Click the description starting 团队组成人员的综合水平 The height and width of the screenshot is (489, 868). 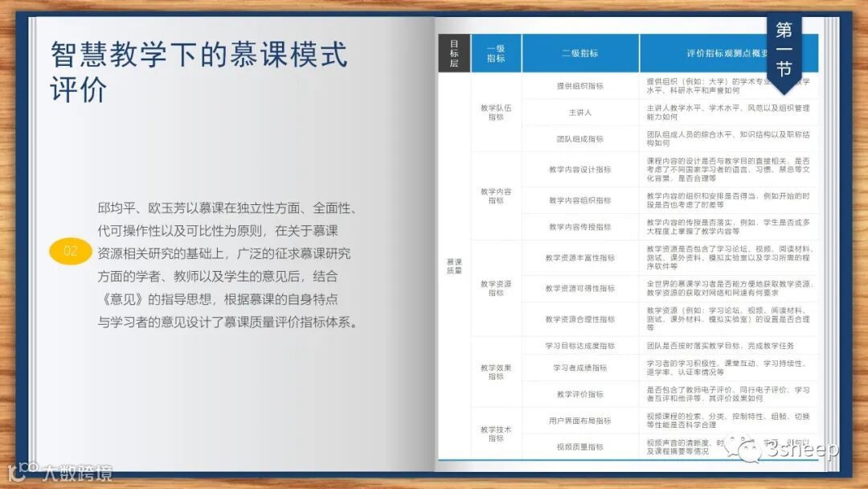click(x=728, y=138)
